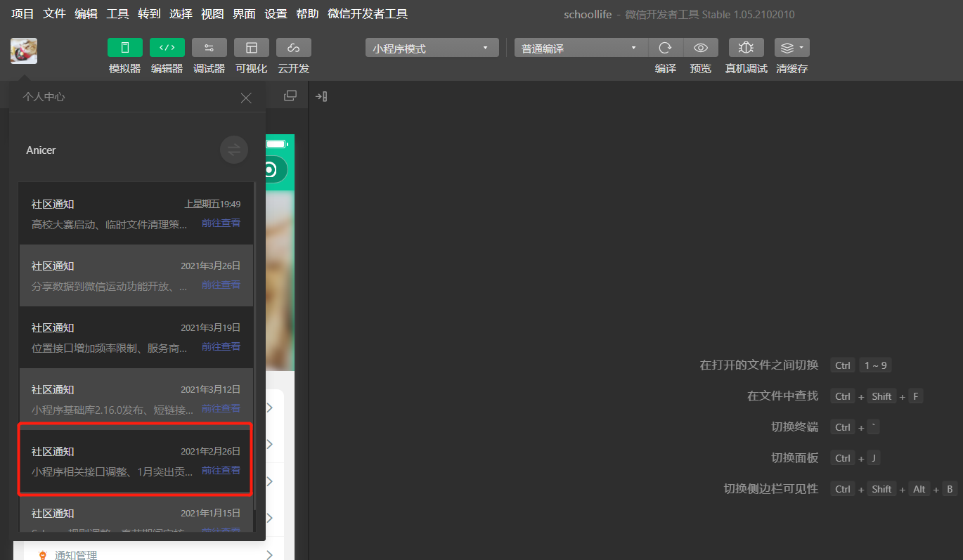Open the 帮助 menu
963x560 pixels.
click(x=308, y=14)
